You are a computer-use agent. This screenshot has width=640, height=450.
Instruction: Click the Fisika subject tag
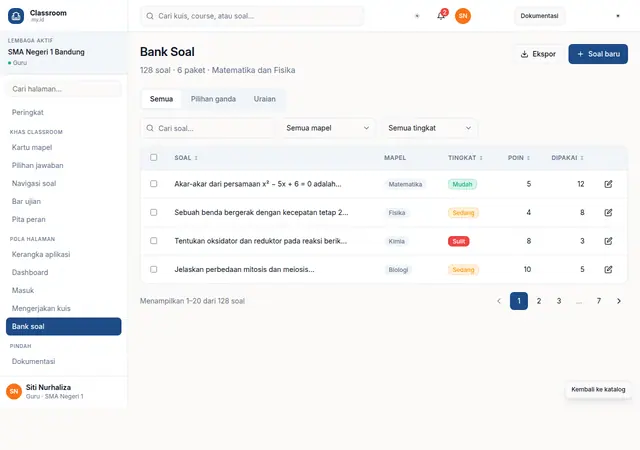pyautogui.click(x=397, y=213)
